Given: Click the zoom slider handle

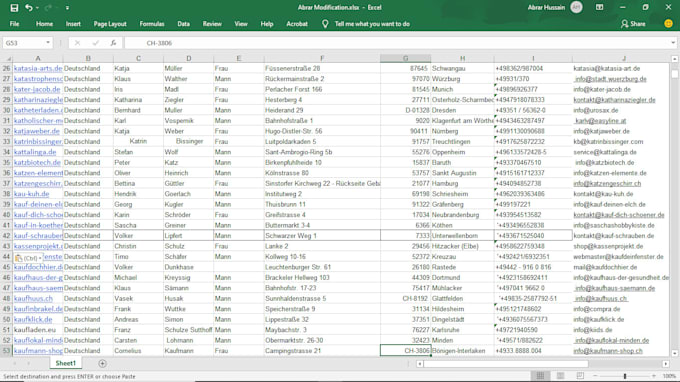Looking at the screenshot, I should [x=625, y=376].
